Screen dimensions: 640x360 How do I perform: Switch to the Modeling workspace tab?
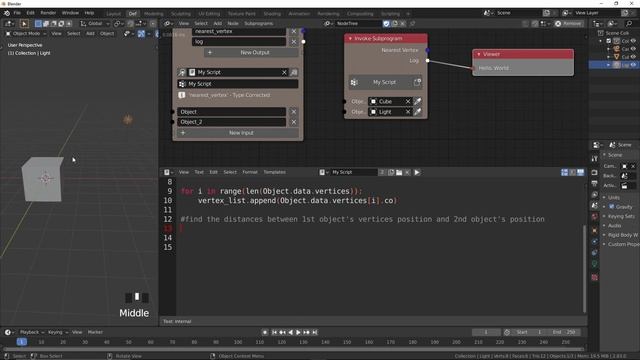153,13
